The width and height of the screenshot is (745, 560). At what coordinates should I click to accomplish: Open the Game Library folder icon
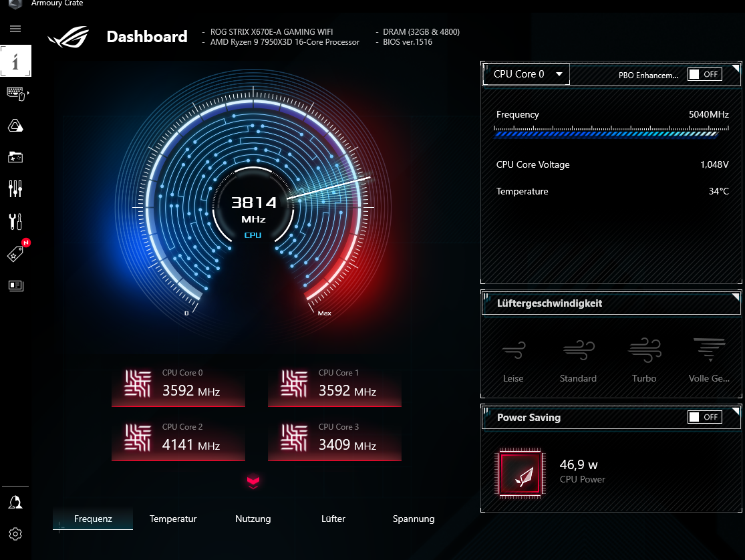click(15, 157)
